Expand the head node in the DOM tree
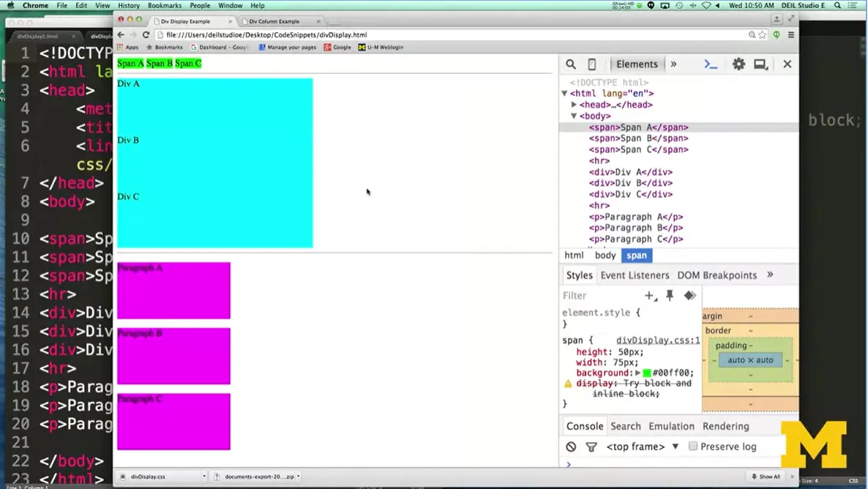The width and height of the screenshot is (868, 489). coord(574,104)
